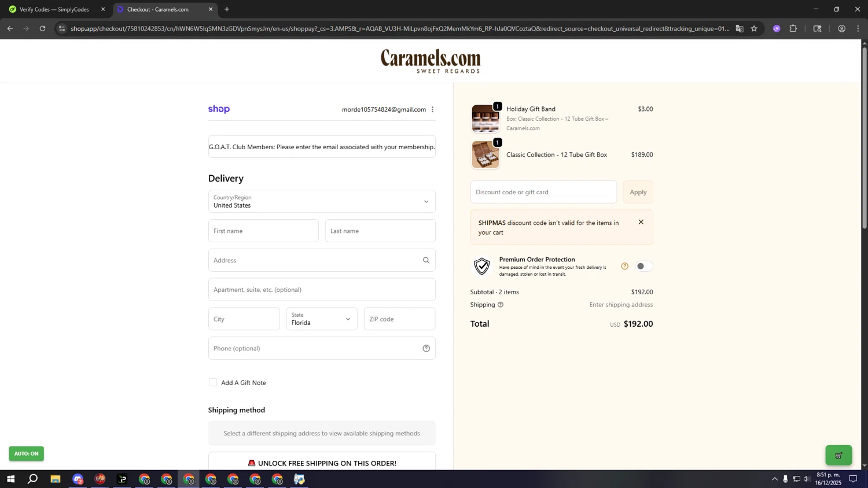The height and width of the screenshot is (488, 868).
Task: Click the First name field
Action: click(x=263, y=231)
